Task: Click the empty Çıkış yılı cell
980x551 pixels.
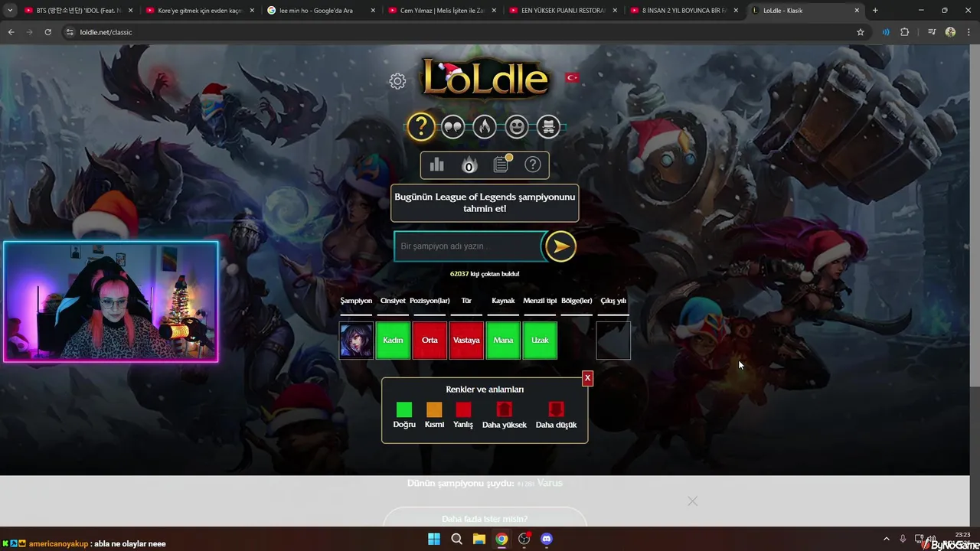Action: click(x=613, y=341)
